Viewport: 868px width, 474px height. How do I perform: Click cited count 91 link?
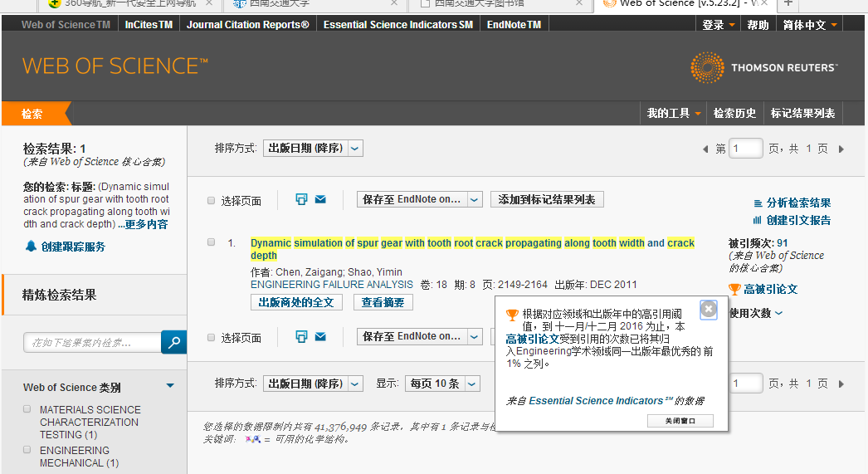(783, 243)
